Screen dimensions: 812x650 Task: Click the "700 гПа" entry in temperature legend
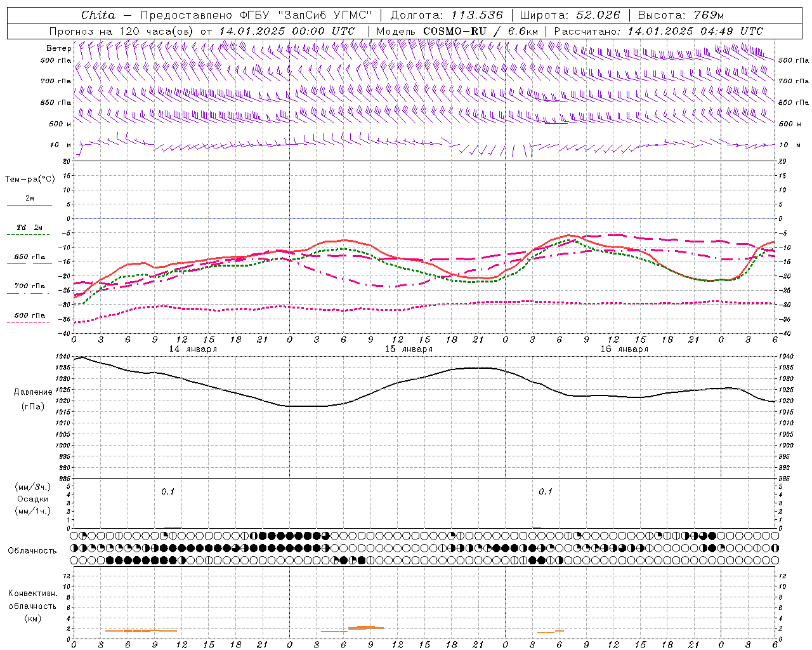(x=29, y=286)
